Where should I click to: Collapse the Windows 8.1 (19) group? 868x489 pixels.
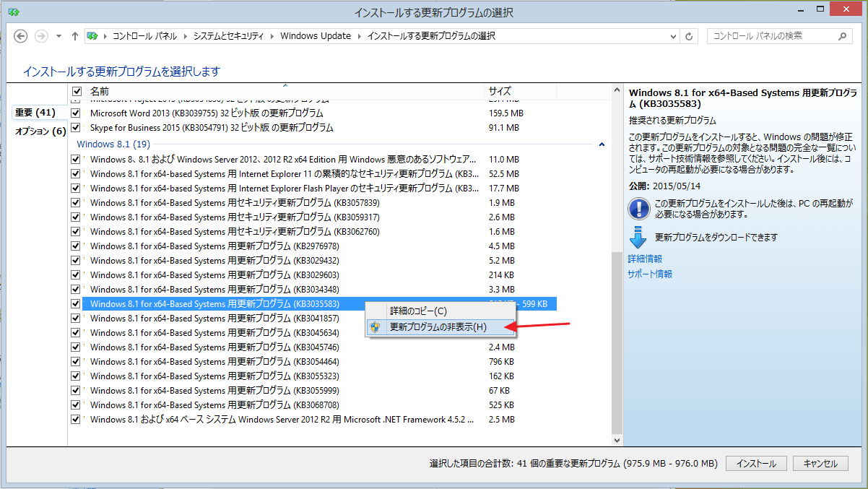tap(602, 144)
